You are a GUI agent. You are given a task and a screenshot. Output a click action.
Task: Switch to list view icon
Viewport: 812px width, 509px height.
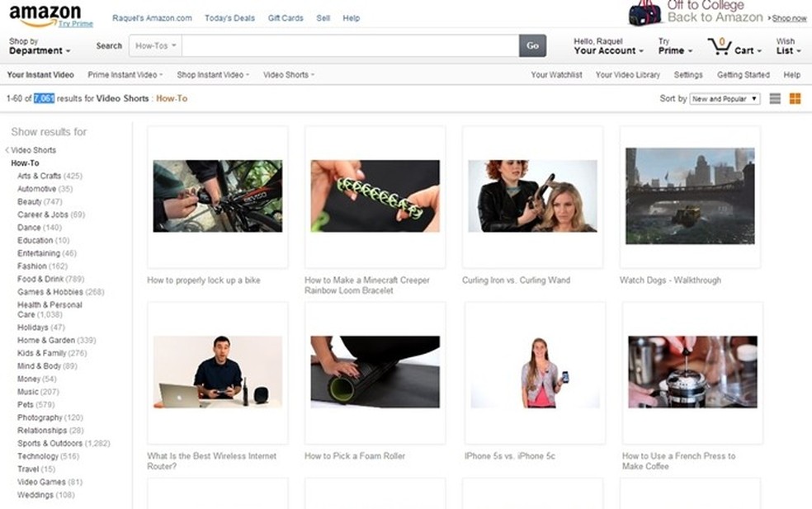click(x=775, y=98)
